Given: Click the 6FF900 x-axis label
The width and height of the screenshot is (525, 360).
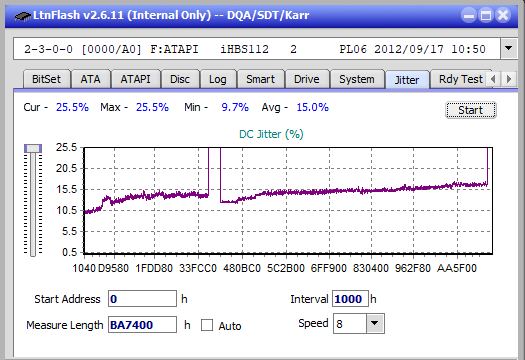Looking at the screenshot, I should click(x=328, y=268).
